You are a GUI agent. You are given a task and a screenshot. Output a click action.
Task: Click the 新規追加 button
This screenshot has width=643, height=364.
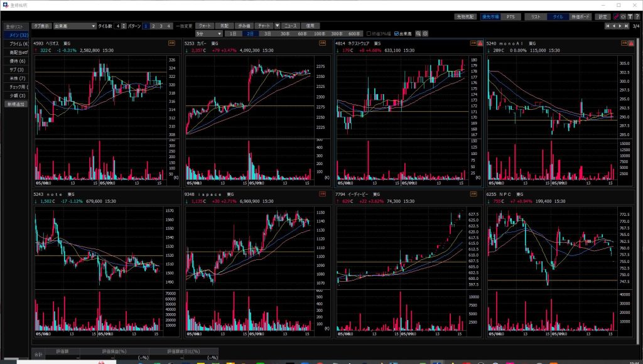click(x=16, y=104)
